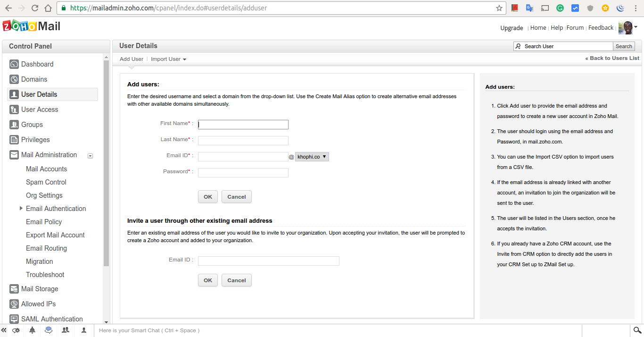This screenshot has width=644, height=337.
Task: Open the profile avatar dropdown menu
Action: pos(628,28)
